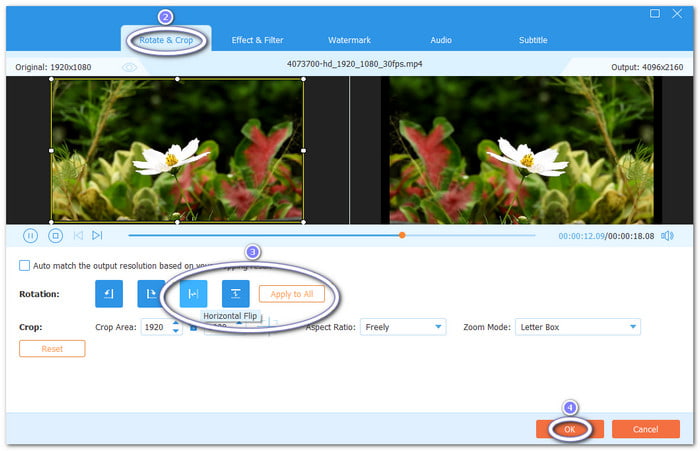Screen dimensions: 700x451
Task: Maximize the editor window
Action: [x=655, y=13]
